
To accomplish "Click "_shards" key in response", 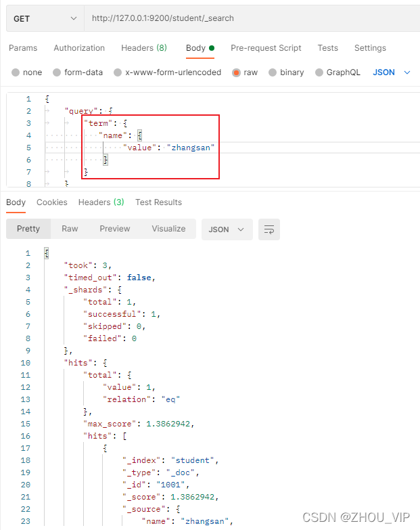I will pyautogui.click(x=85, y=290).
